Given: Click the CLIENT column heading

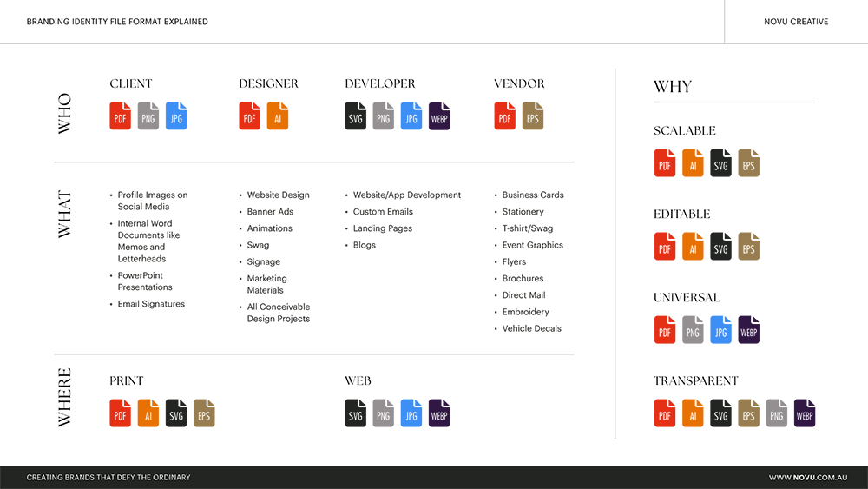Looking at the screenshot, I should [131, 83].
